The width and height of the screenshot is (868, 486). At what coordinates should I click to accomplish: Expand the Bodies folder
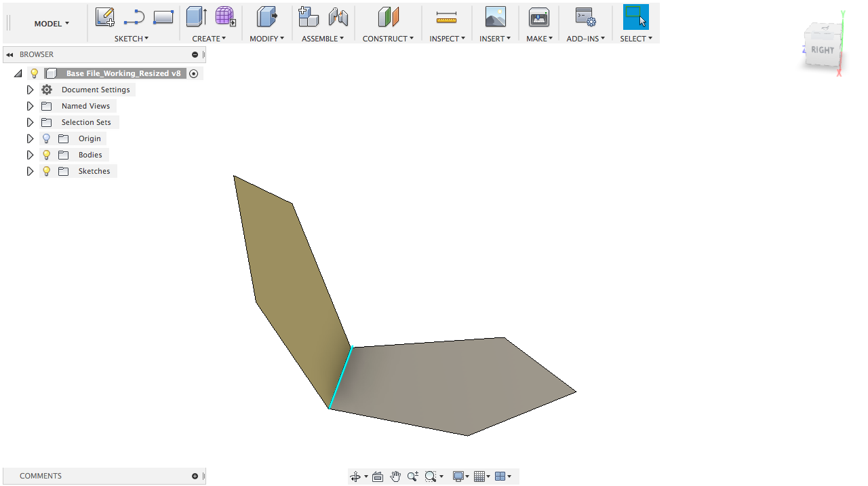click(30, 155)
